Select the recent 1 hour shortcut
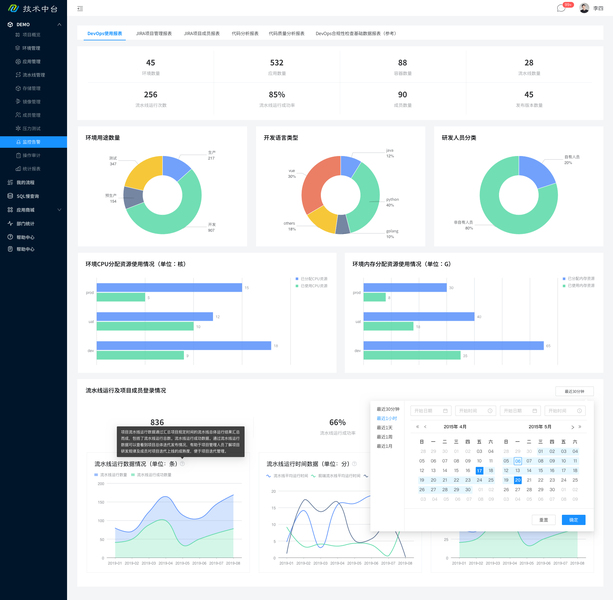The width and height of the screenshot is (613, 600). (387, 418)
